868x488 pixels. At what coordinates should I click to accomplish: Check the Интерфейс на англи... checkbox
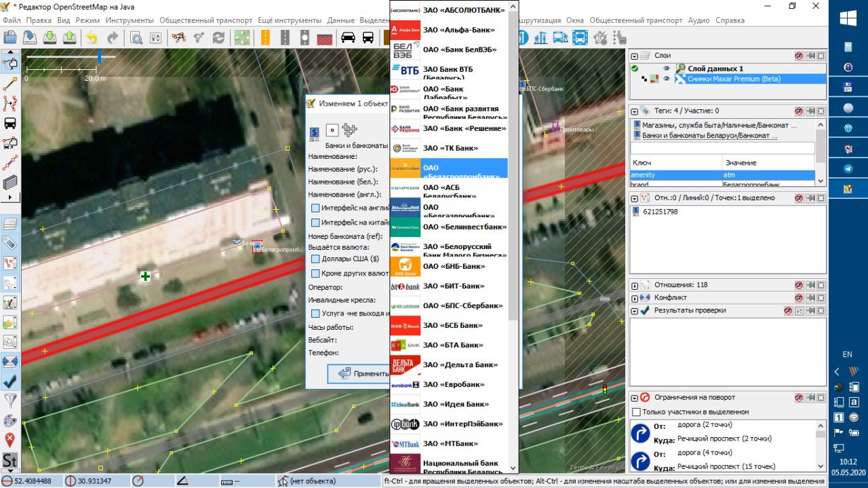point(315,208)
